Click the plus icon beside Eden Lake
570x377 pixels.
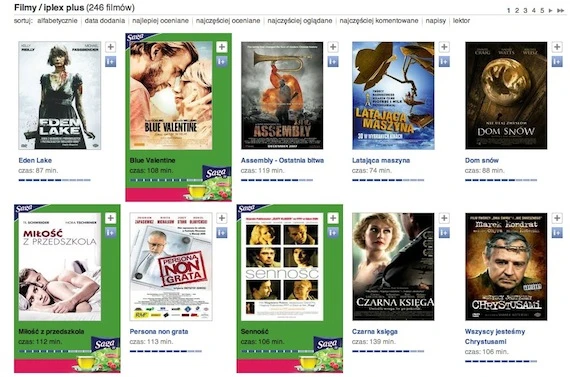(111, 47)
